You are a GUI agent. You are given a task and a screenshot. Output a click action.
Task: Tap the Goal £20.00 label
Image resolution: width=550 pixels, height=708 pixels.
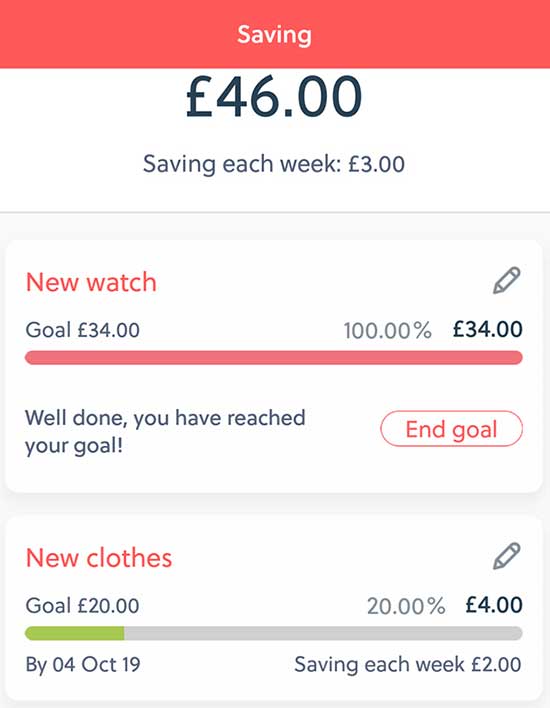83,606
